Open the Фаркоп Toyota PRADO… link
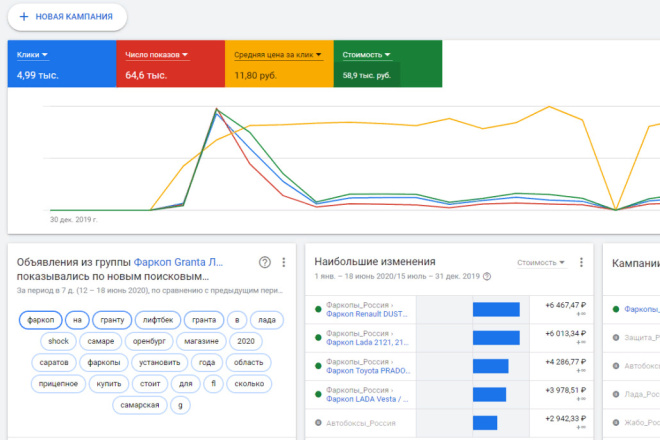 (368, 371)
